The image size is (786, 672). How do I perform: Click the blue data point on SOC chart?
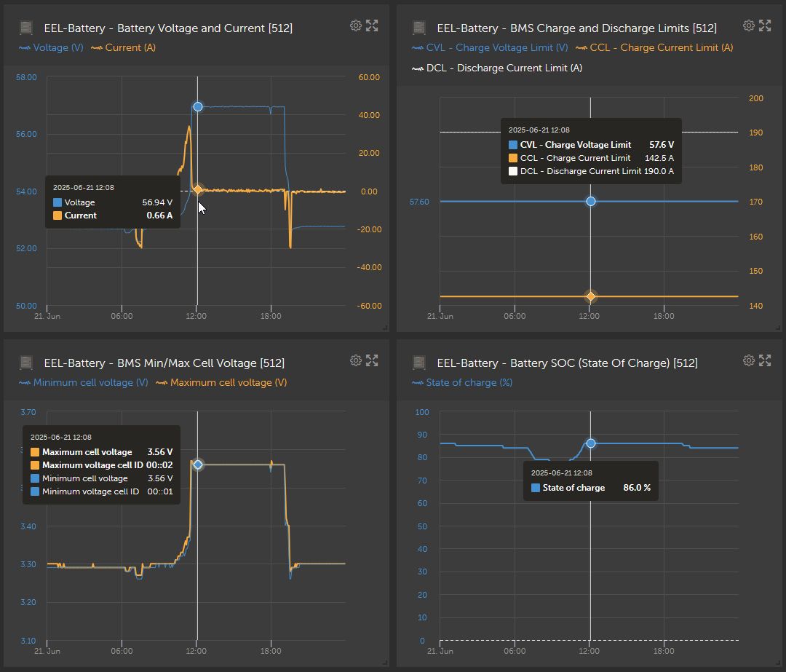tap(590, 443)
